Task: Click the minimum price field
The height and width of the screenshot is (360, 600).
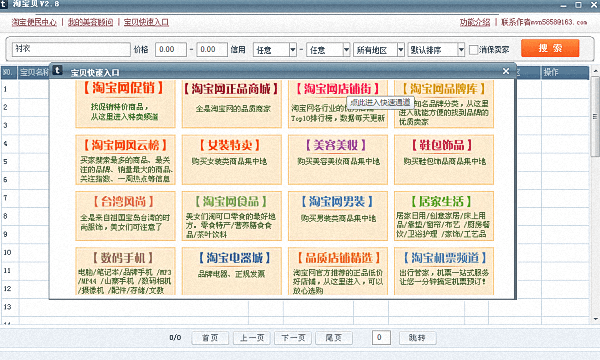Action: 171,49
